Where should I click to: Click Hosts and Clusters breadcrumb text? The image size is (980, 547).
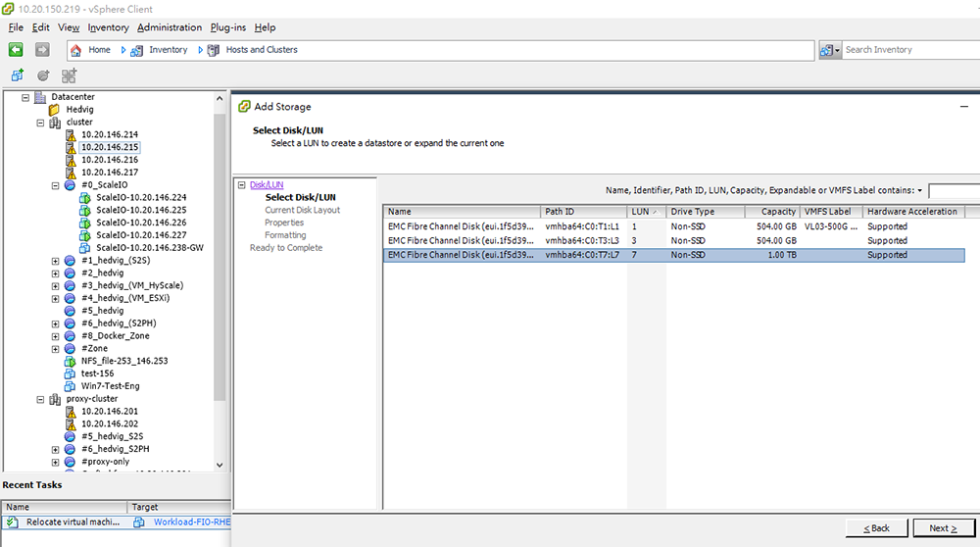(x=262, y=50)
